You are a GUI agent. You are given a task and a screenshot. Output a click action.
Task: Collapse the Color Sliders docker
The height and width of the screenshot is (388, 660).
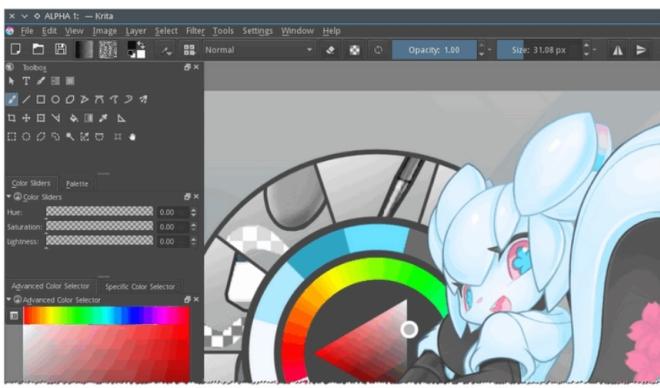point(8,197)
